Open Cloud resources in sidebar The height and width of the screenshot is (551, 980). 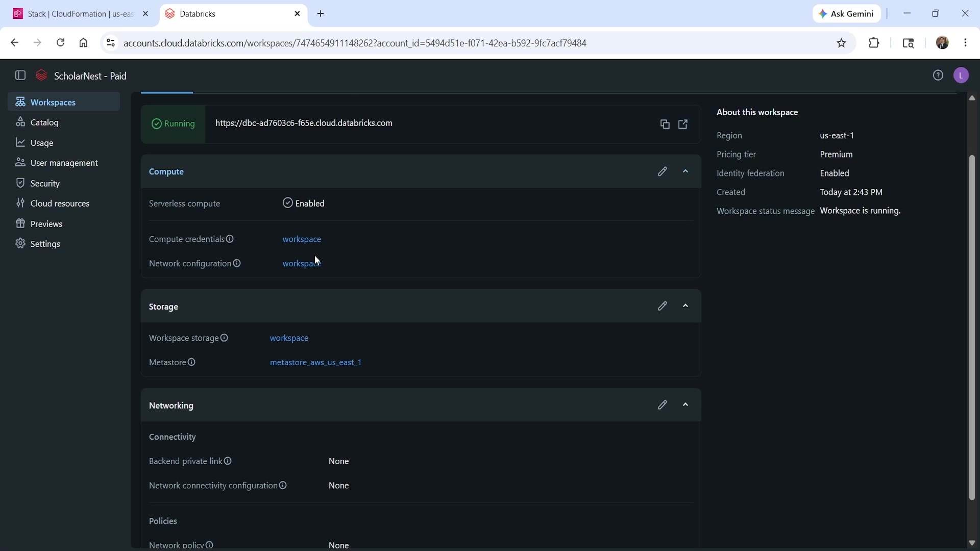tap(64, 204)
